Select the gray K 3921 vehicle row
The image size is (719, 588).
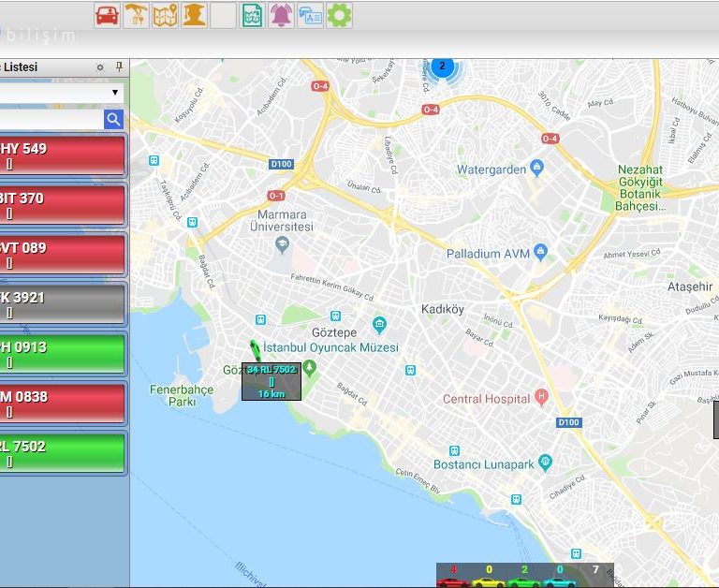tap(62, 304)
